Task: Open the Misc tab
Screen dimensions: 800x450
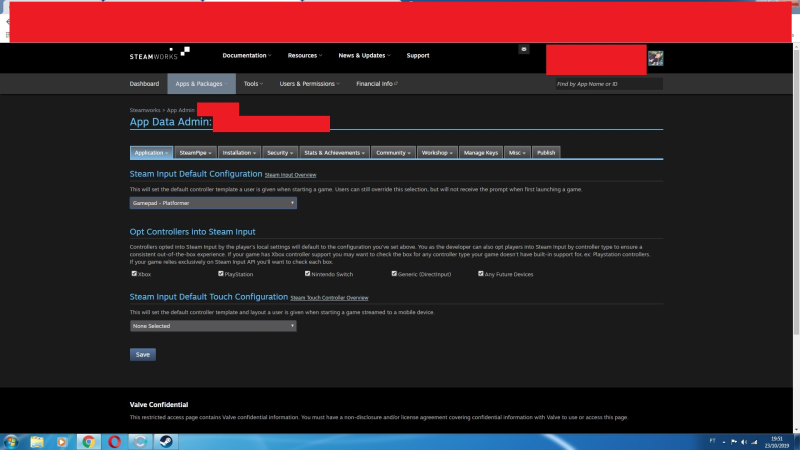Action: click(x=517, y=153)
